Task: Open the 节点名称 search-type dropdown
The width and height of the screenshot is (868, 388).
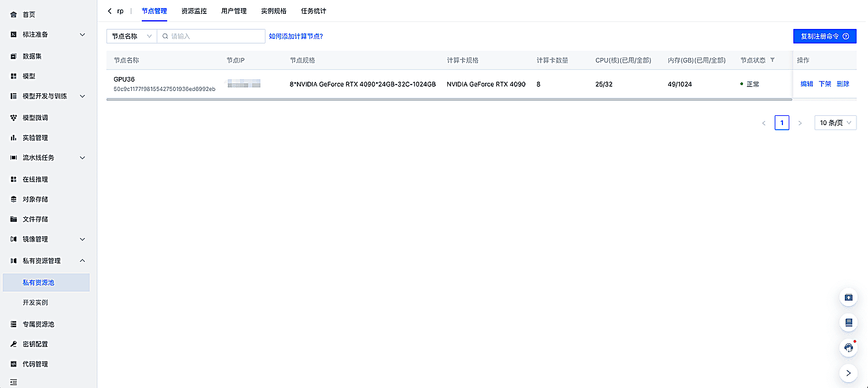Action: pos(132,36)
